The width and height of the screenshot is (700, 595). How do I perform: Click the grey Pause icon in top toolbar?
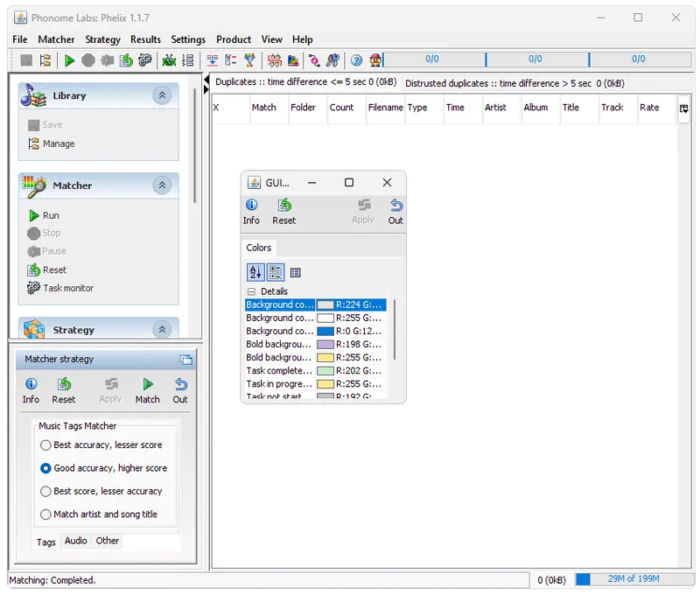tap(107, 60)
